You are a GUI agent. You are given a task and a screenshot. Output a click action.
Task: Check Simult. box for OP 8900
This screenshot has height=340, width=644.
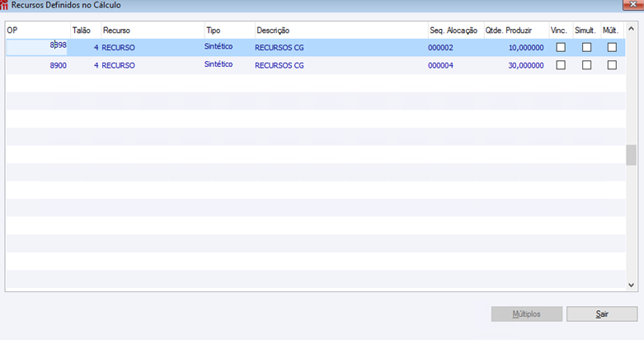tap(586, 65)
